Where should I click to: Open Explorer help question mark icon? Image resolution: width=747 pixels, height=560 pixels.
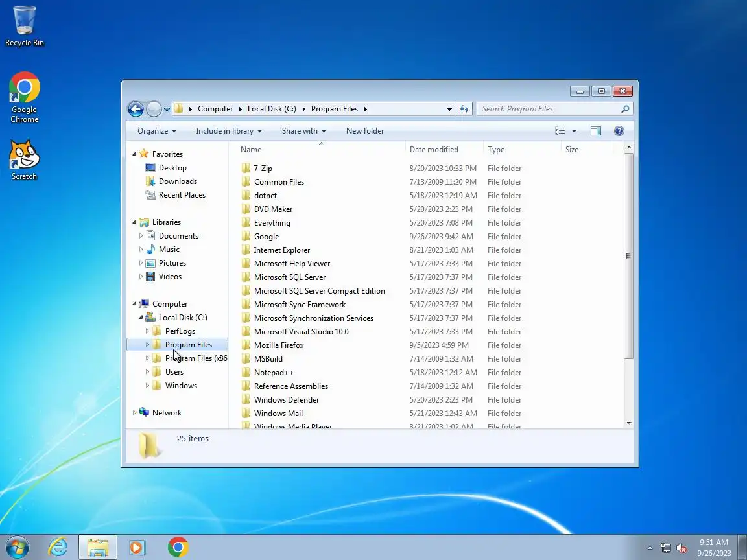[619, 131]
